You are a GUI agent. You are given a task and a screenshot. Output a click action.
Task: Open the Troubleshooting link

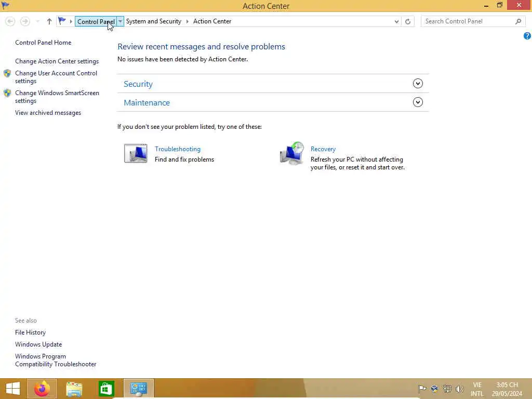(x=178, y=149)
